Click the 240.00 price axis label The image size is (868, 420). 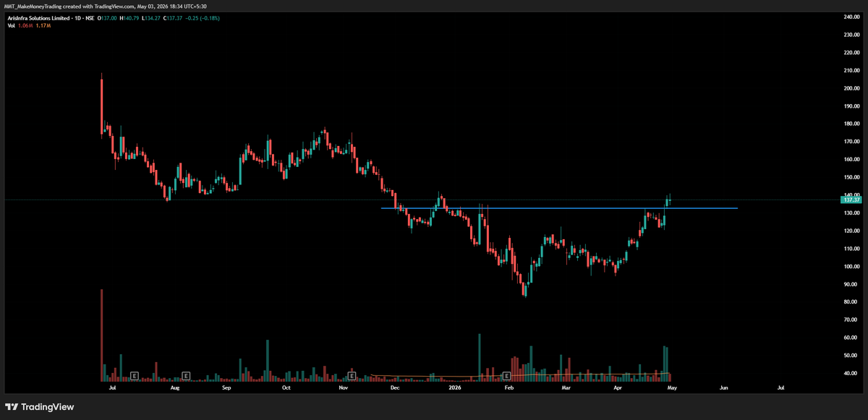tap(851, 17)
